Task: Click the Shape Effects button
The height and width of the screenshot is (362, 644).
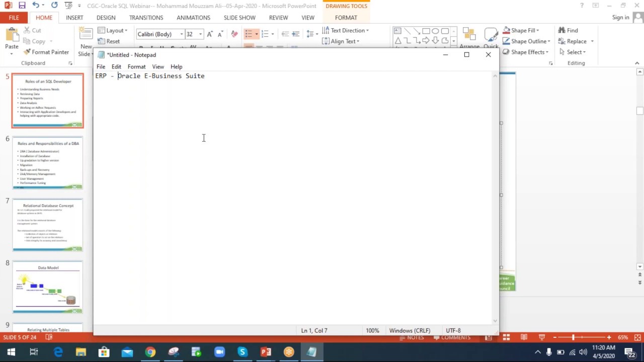Action: click(525, 52)
